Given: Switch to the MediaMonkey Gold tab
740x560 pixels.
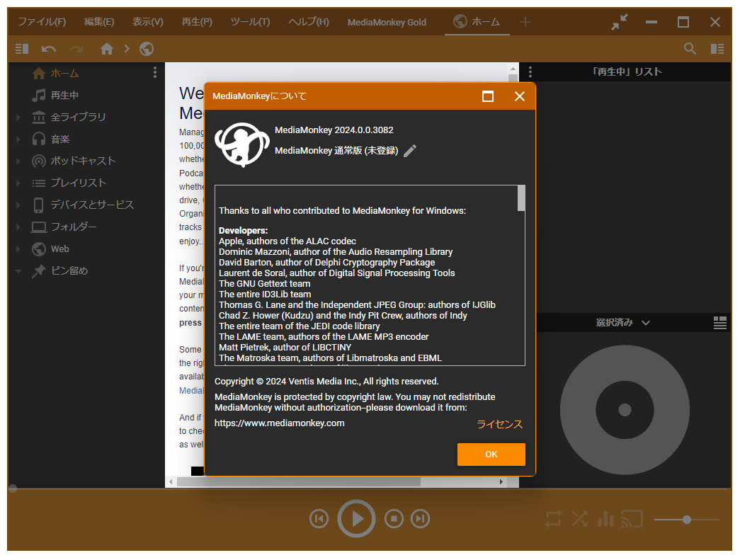Looking at the screenshot, I should (x=387, y=22).
